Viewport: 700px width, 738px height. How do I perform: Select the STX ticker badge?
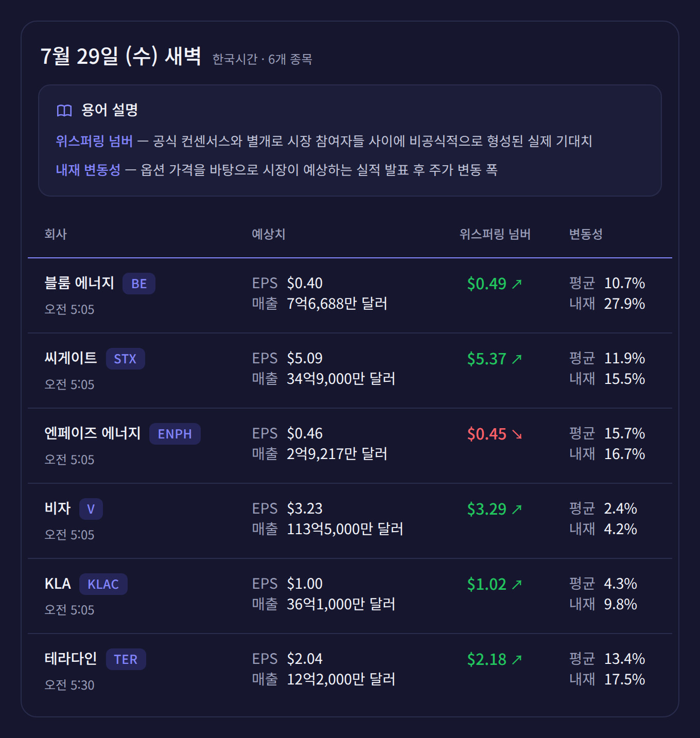click(x=125, y=359)
